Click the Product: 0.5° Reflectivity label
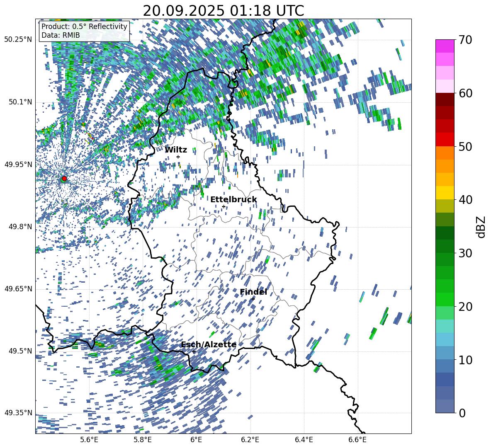Screen dimensions: 491x448 click(84, 27)
